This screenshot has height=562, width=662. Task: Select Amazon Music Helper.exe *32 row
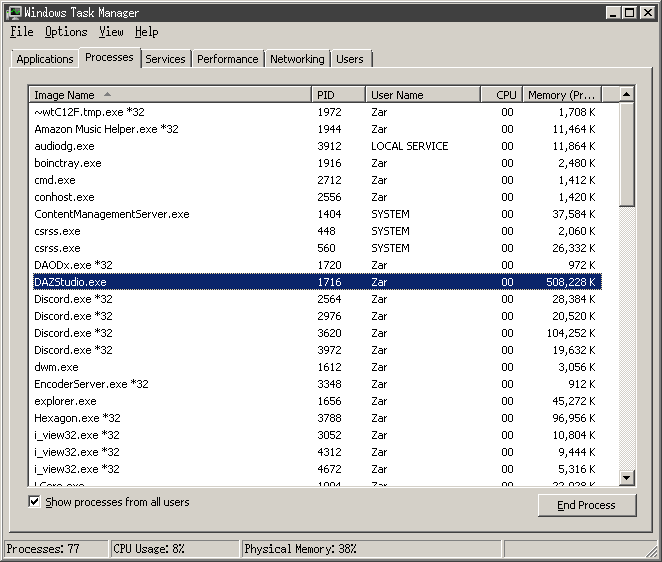pyautogui.click(x=317, y=129)
